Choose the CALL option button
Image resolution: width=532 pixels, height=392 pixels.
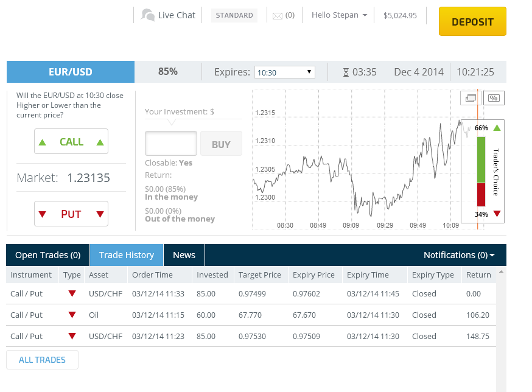tap(71, 142)
